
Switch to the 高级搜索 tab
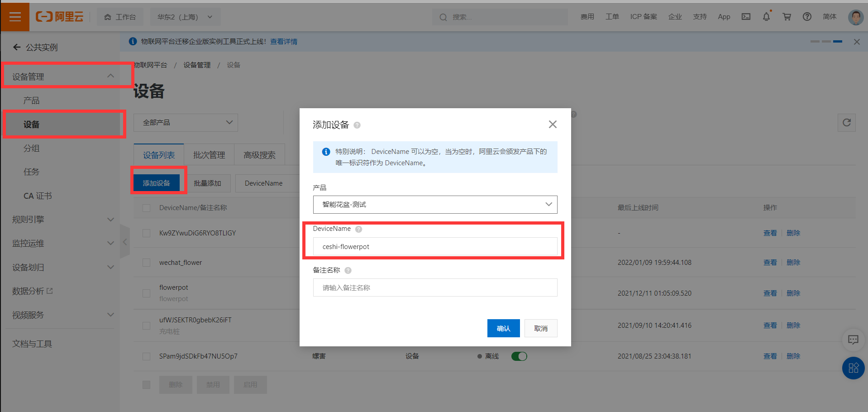click(259, 155)
